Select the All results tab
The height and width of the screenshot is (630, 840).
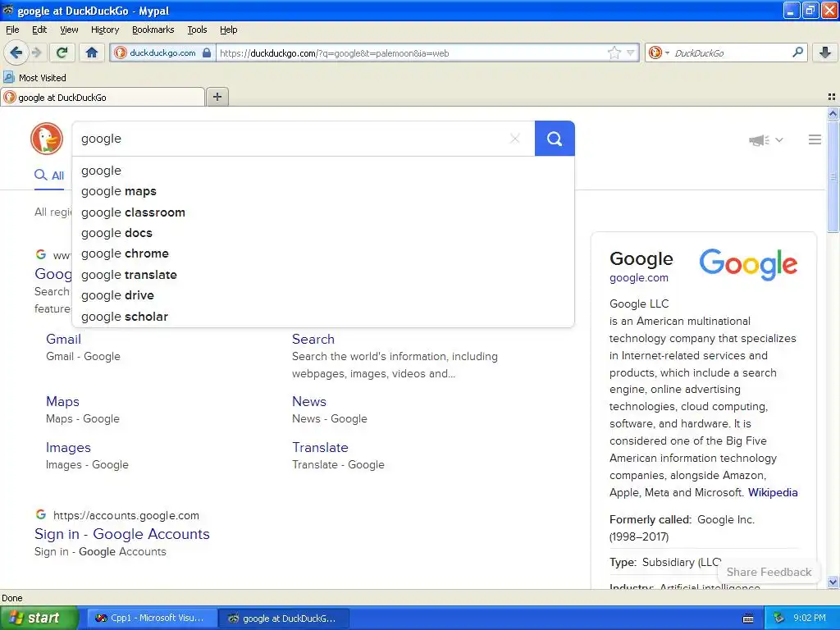[x=49, y=176]
